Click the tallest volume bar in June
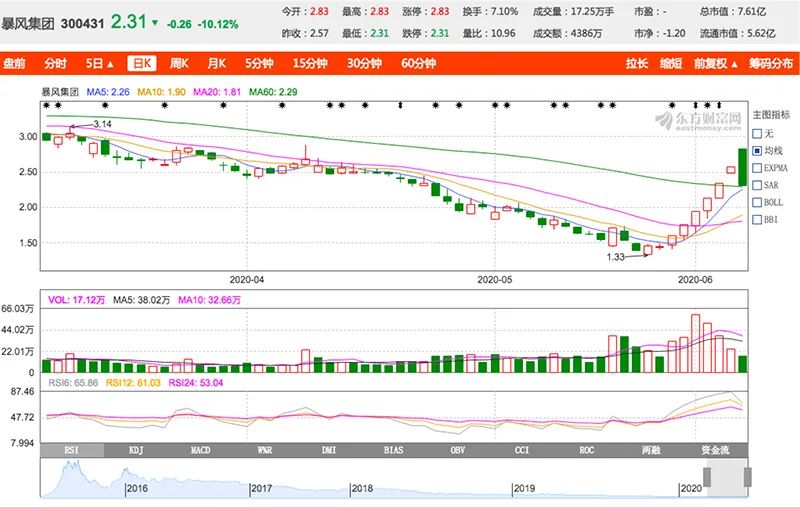Screen dimensions: 800x507 (x=695, y=343)
